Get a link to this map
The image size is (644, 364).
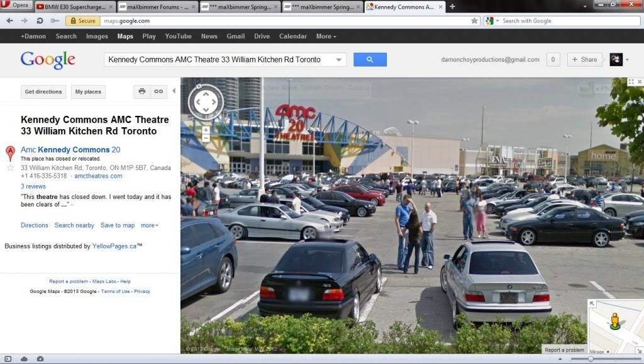click(158, 91)
